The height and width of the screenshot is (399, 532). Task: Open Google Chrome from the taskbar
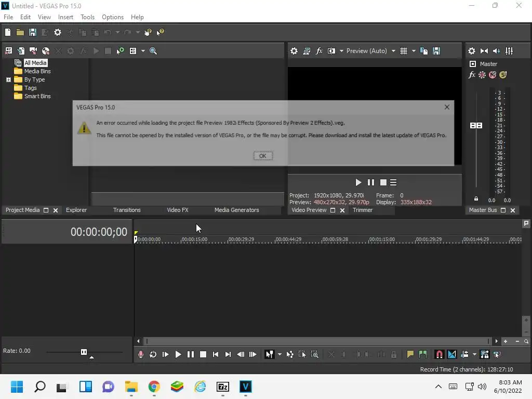coord(154,387)
